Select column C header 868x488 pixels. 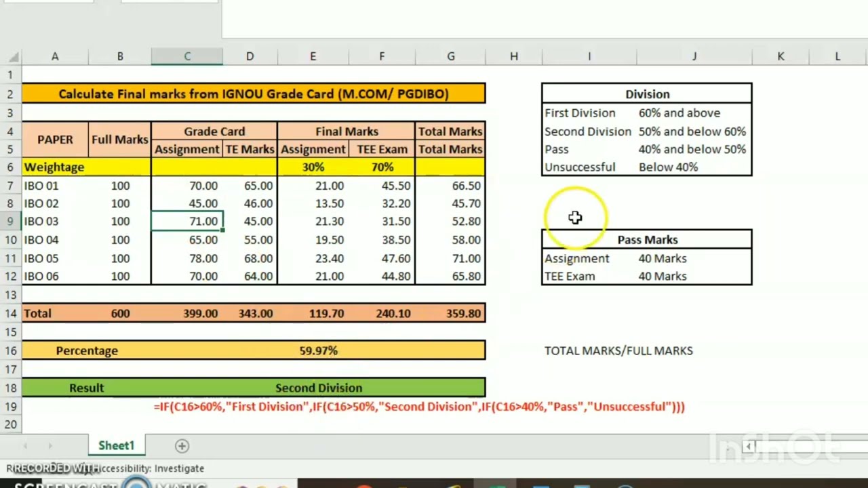point(187,57)
